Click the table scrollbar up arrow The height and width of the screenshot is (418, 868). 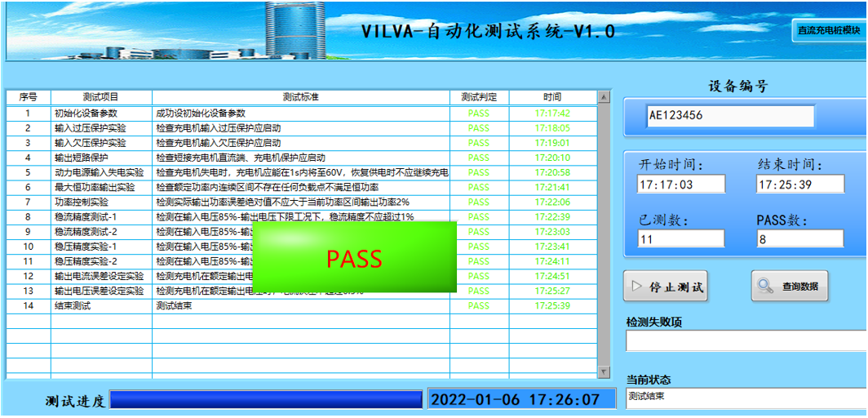point(604,97)
